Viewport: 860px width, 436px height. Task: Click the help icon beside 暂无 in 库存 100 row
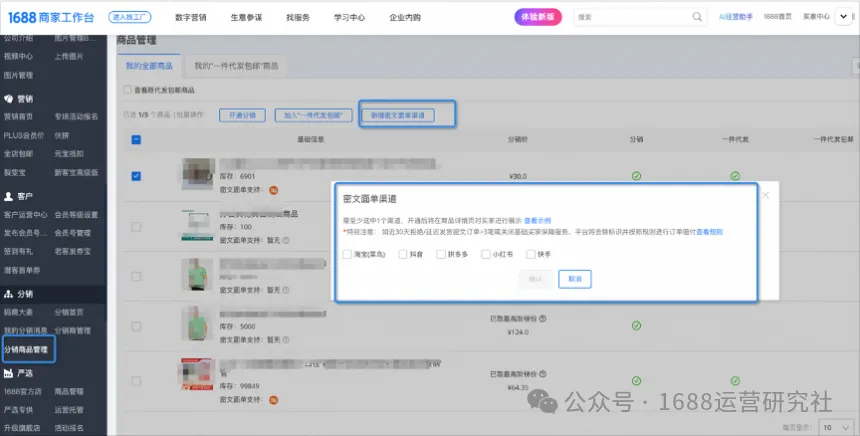pyautogui.click(x=286, y=240)
